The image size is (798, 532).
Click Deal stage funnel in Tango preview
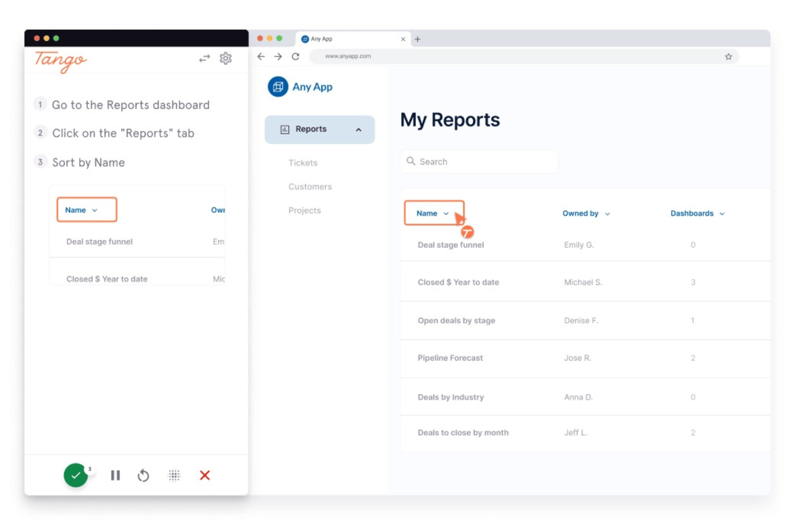pyautogui.click(x=99, y=241)
